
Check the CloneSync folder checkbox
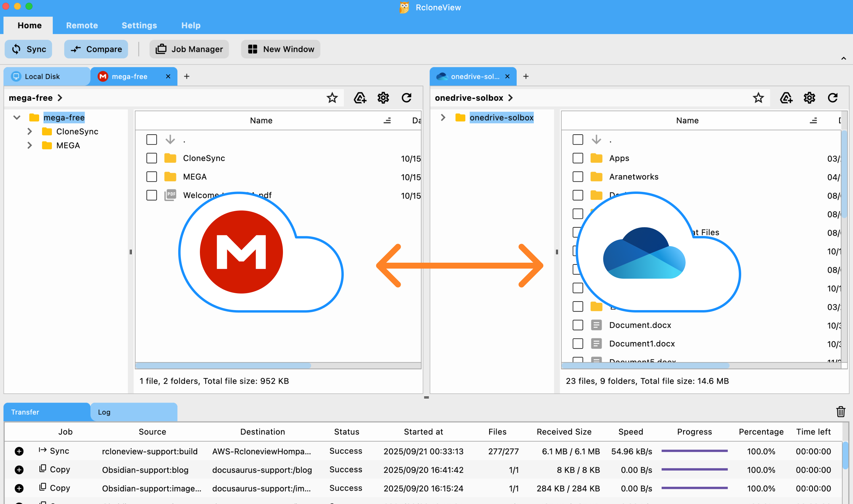(x=152, y=158)
